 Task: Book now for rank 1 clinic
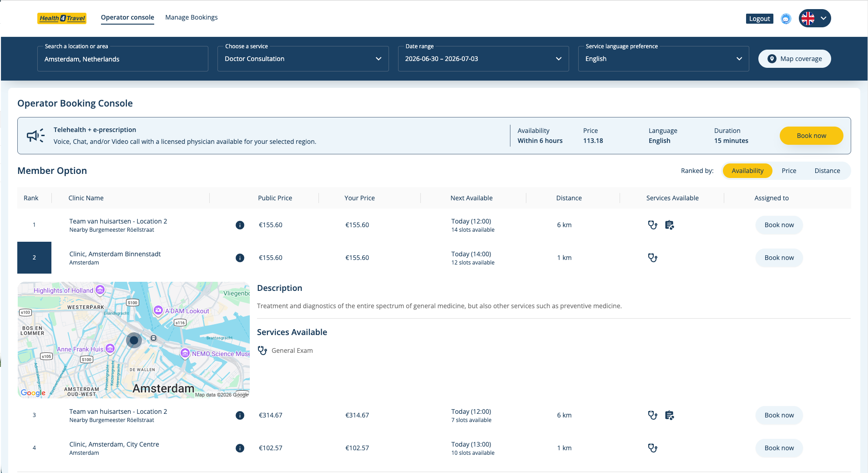tap(779, 225)
